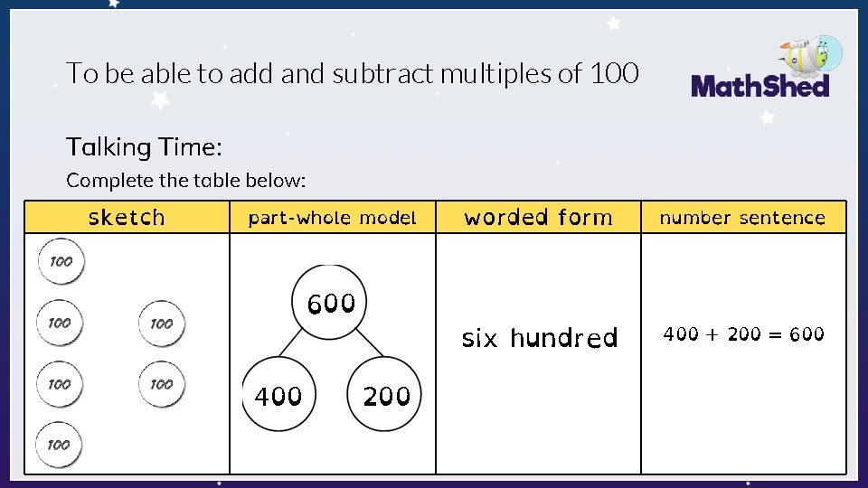
Task: Click the upper right-column 100 counter
Action: pyautogui.click(x=162, y=324)
